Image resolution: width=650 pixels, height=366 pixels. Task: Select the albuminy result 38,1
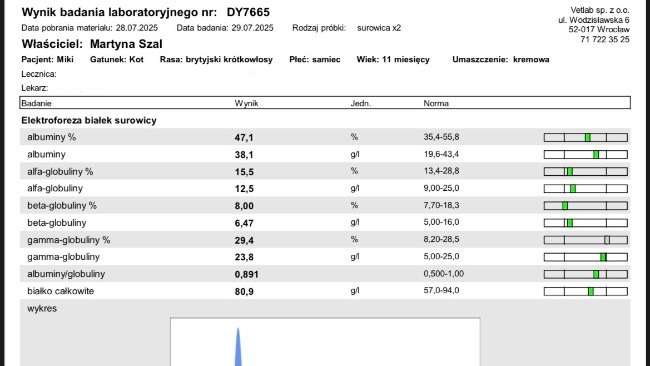pos(244,155)
